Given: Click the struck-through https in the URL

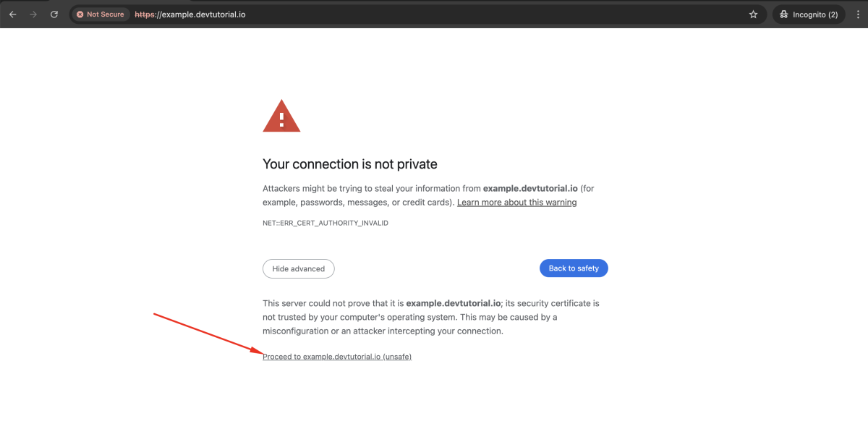Looking at the screenshot, I should tap(145, 14).
